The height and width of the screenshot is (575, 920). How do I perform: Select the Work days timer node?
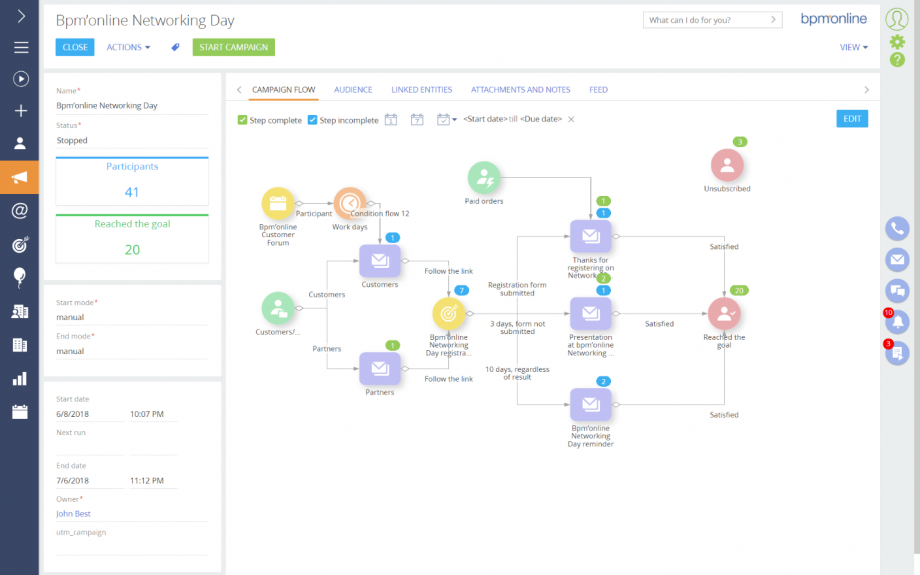click(x=350, y=204)
